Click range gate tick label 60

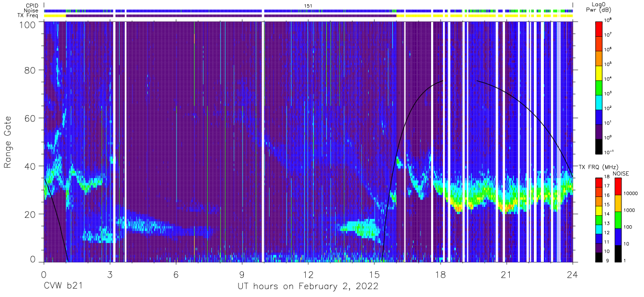tap(29, 118)
